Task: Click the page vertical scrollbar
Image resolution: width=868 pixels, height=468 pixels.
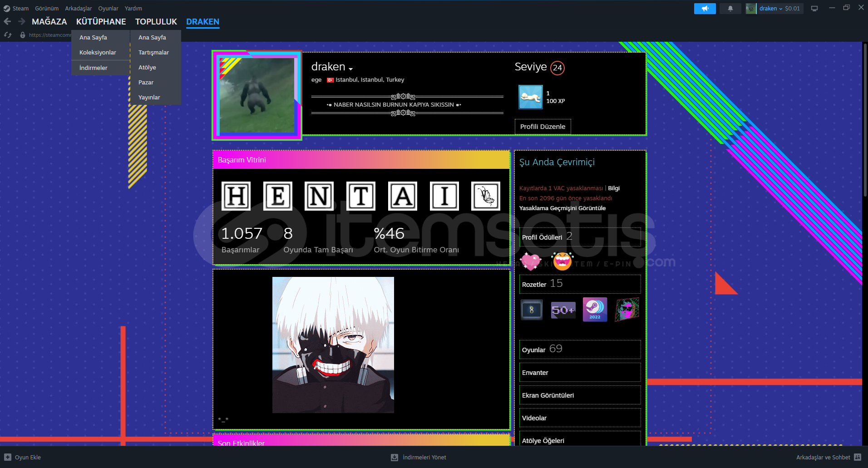Action: tap(865, 120)
